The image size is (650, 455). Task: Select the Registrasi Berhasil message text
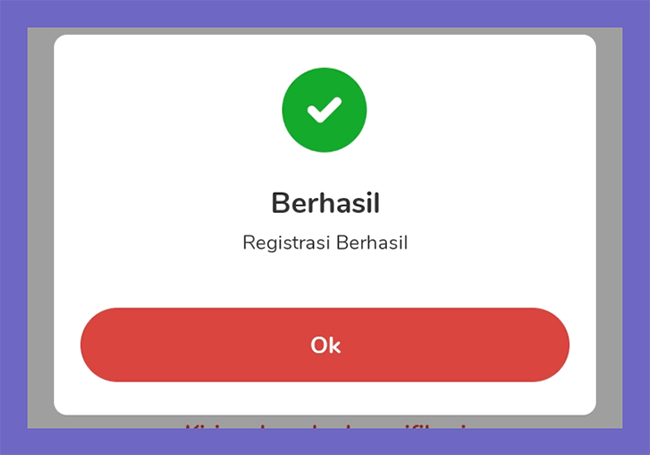325,243
